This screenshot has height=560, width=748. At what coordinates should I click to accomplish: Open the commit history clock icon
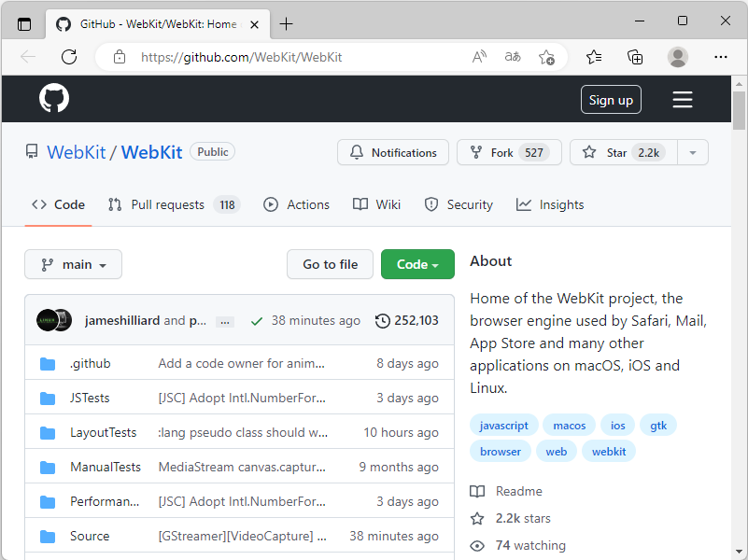click(x=382, y=320)
